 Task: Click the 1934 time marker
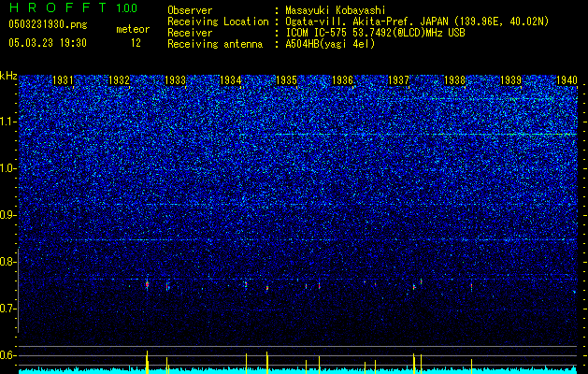coord(230,80)
